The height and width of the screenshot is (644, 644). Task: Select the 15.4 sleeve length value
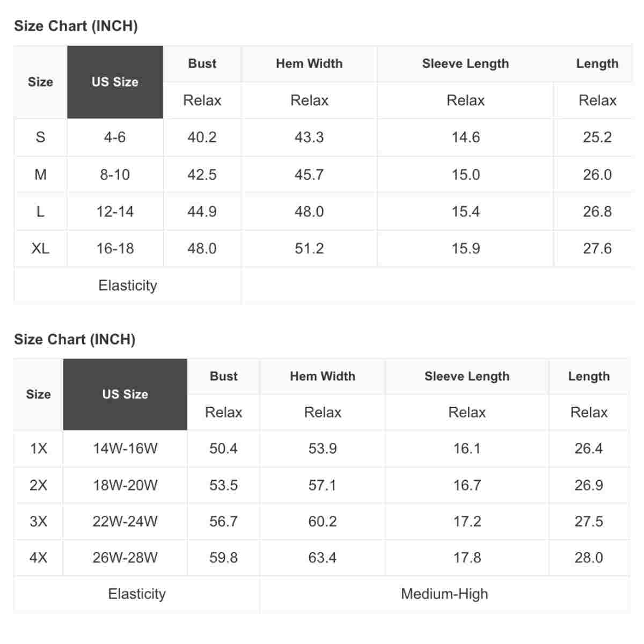tap(465, 211)
